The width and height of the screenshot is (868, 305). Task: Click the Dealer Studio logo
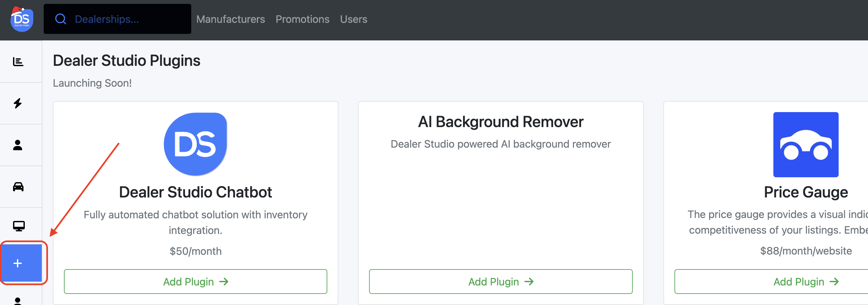22,19
